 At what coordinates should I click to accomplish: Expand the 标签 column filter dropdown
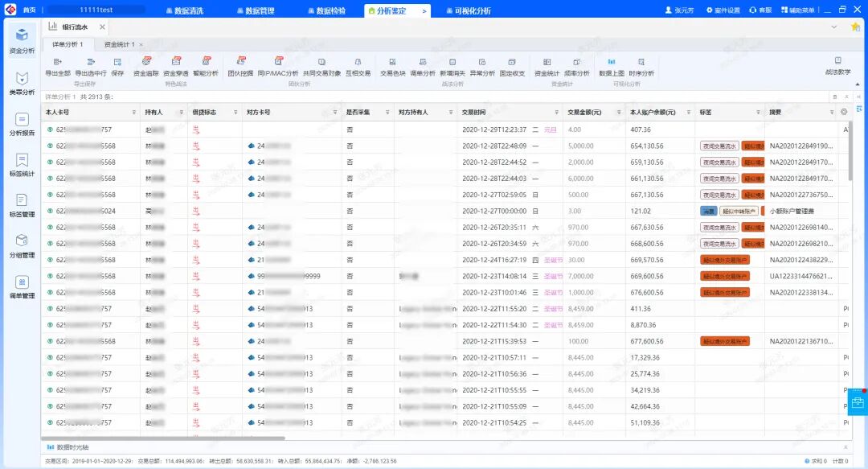758,113
